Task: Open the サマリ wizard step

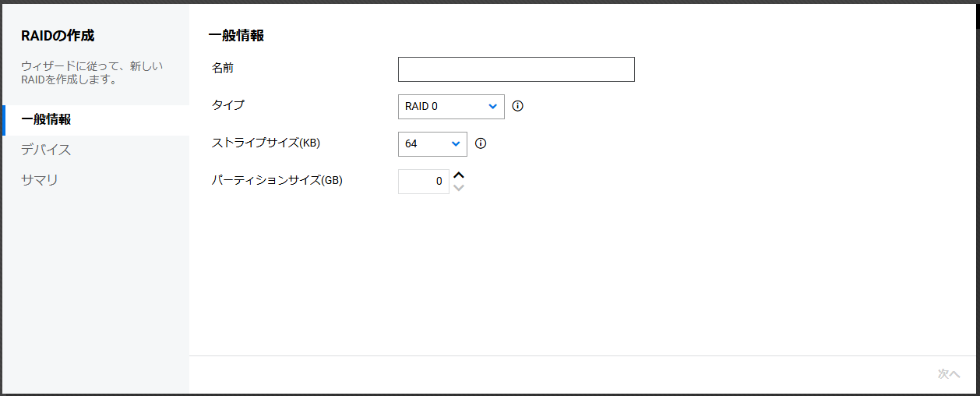Action: point(40,180)
